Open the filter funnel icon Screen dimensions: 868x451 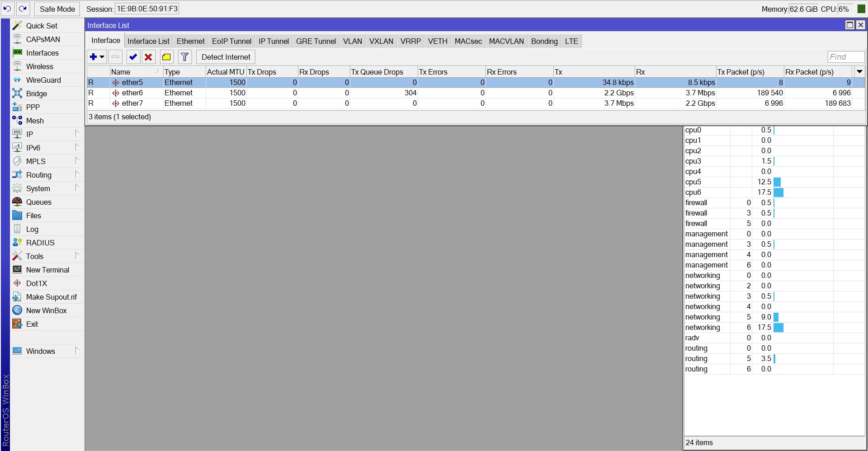184,57
